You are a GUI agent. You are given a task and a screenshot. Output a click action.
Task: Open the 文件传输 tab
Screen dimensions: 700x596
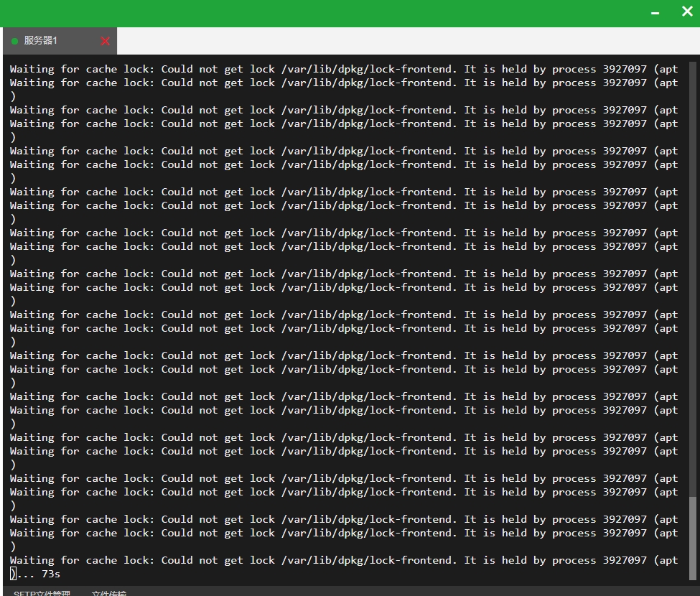[109, 593]
